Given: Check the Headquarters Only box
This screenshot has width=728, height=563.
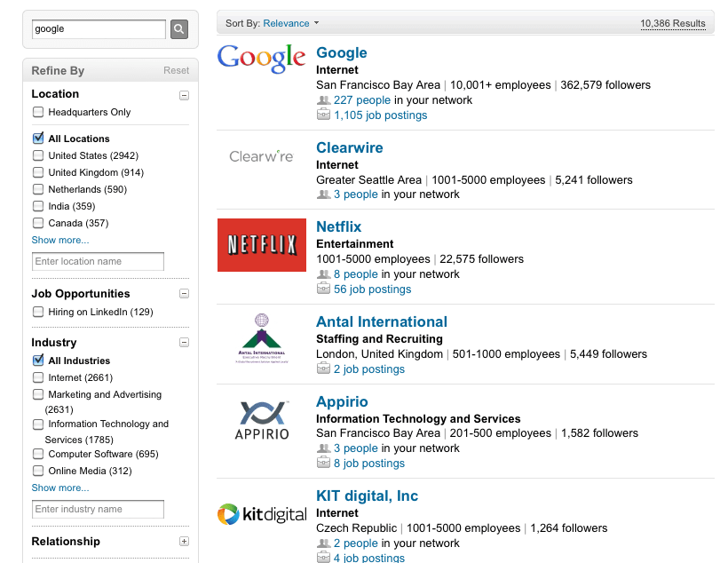Looking at the screenshot, I should (38, 112).
